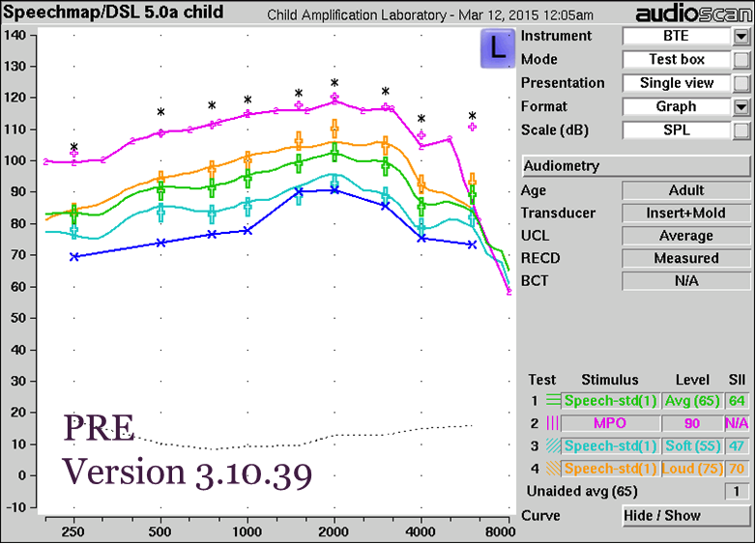This screenshot has width=756, height=544.
Task: Click the Unaided avg (65) value box
Action: 737,492
